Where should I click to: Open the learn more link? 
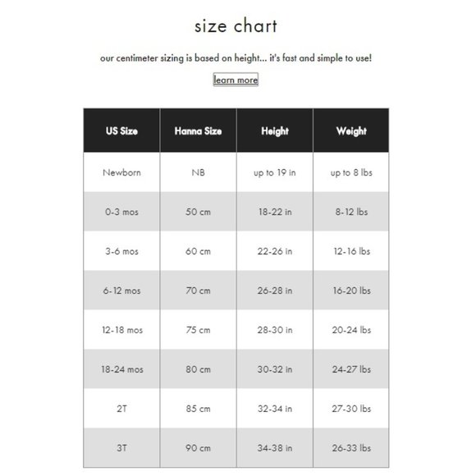tap(236, 80)
